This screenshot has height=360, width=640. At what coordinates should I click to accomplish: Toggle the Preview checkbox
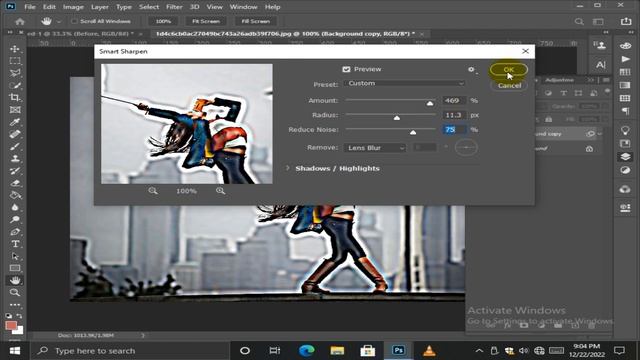coord(346,69)
